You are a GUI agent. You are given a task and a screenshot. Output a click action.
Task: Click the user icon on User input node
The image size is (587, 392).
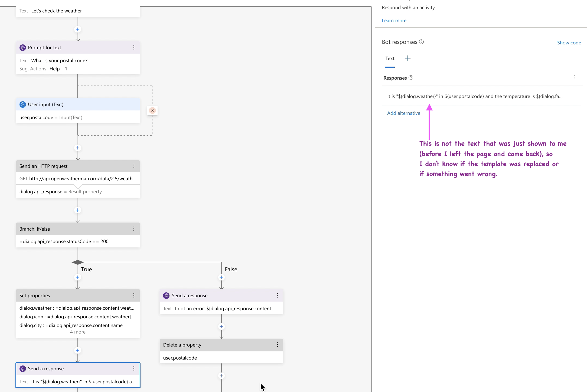pos(23,104)
